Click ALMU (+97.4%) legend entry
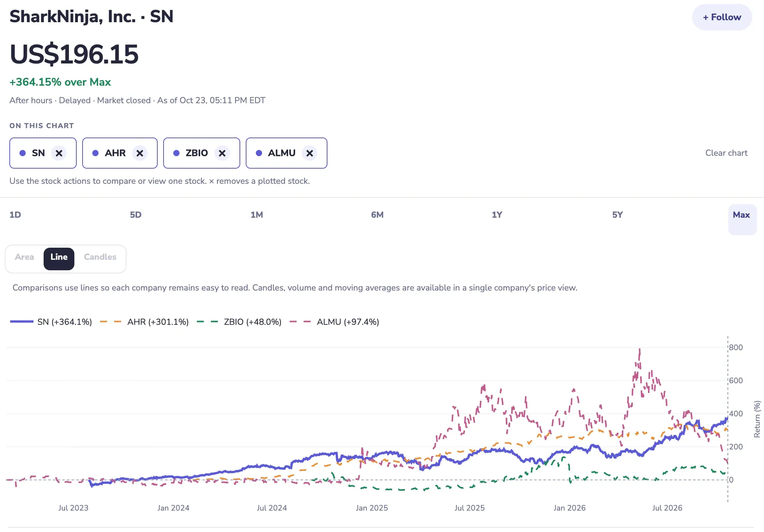Image resolution: width=764 pixels, height=532 pixels. (334, 322)
